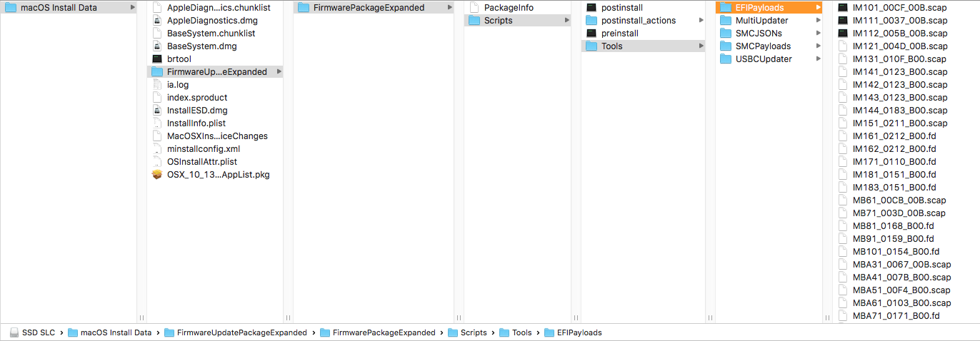Click the minstallconfig.xml file icon

(x=157, y=149)
